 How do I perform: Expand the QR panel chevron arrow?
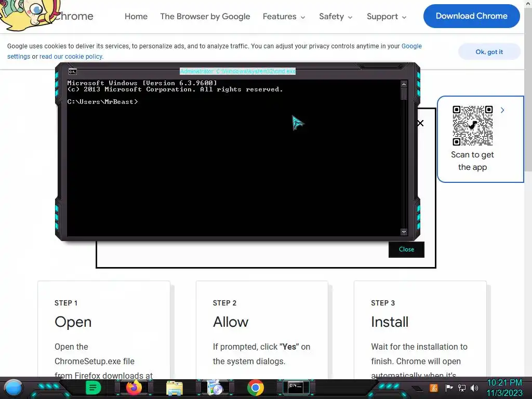point(502,110)
